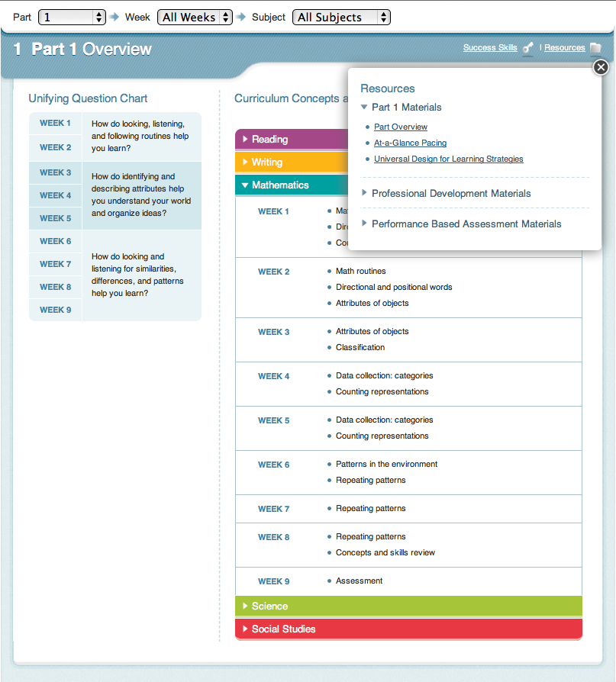Click WEEK 5 label in Mathematics list
This screenshot has width=616, height=682.
click(x=273, y=420)
